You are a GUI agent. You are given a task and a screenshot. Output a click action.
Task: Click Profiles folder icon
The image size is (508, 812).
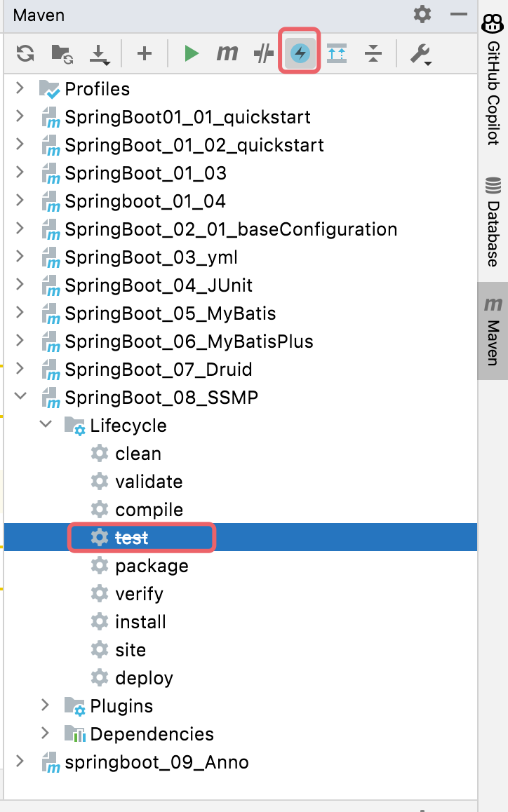coord(50,90)
